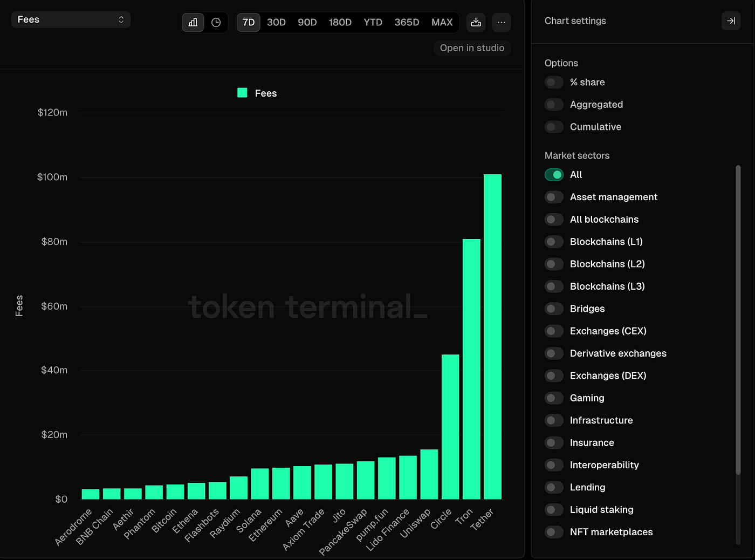Click the Options section heading
Image resolution: width=755 pixels, height=560 pixels.
tap(561, 63)
